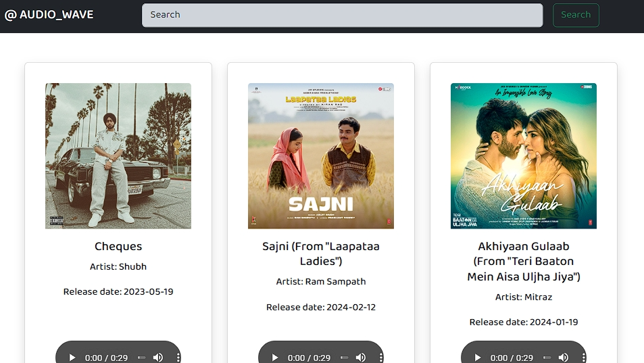Image resolution: width=644 pixels, height=363 pixels.
Task: Click the Cheques song title
Action: (118, 246)
